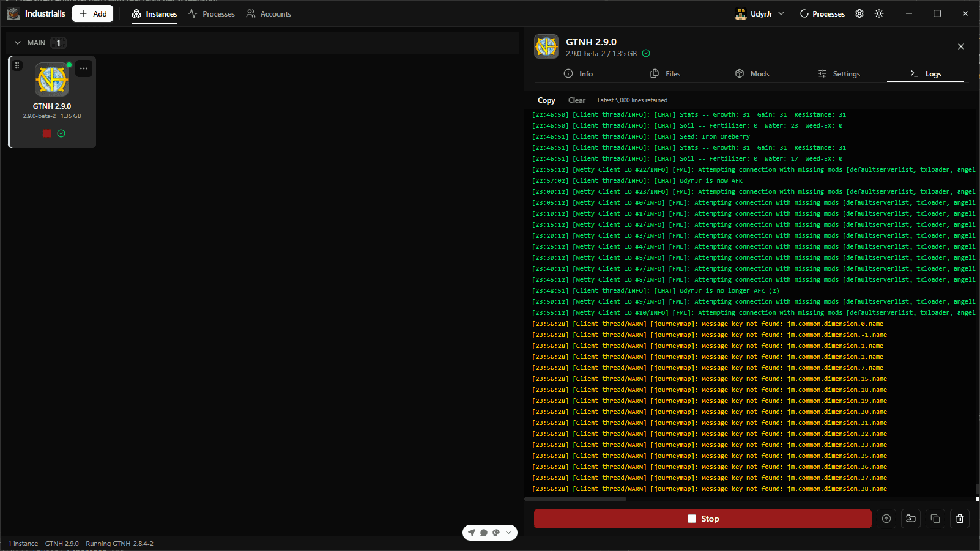Delete the instance with trash icon

[x=960, y=519]
